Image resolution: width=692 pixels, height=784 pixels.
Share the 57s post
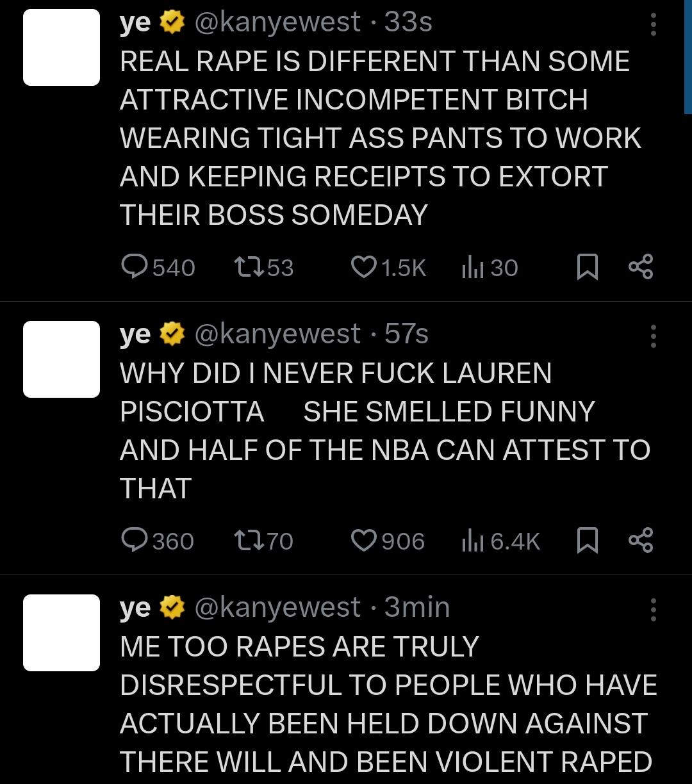641,541
